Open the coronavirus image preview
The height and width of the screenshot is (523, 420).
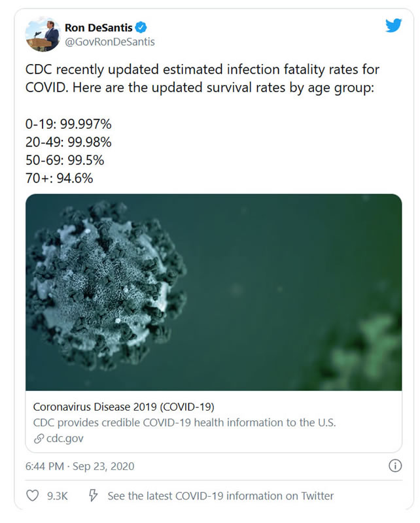[x=213, y=292]
